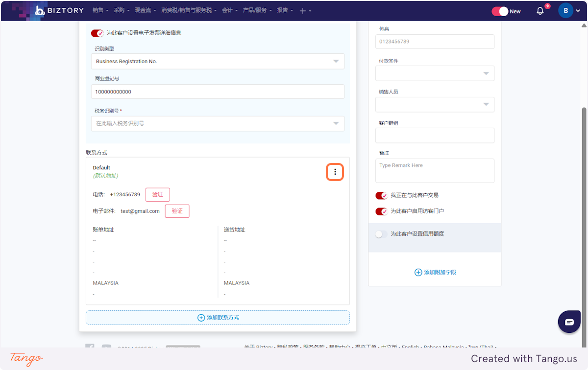Screen dimensions: 588x370
Task: Open the B user avatar menu
Action: (566, 10)
